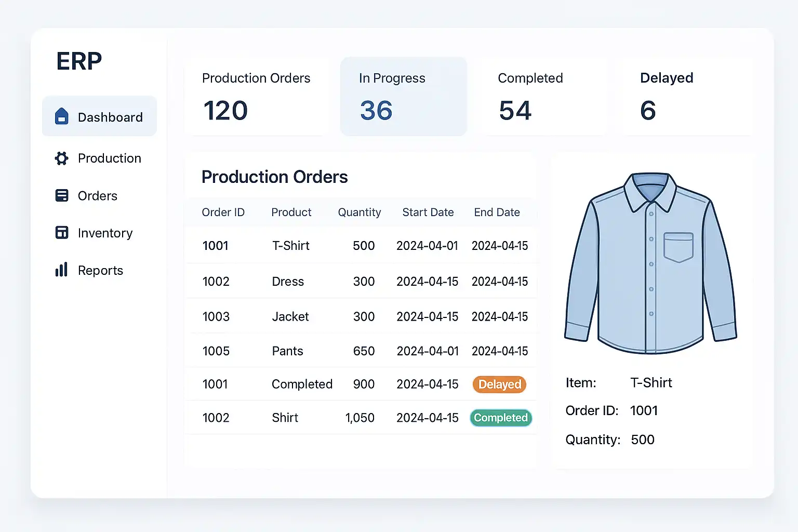Click the ERP logo text
Screen dimensions: 798x532
(x=79, y=61)
